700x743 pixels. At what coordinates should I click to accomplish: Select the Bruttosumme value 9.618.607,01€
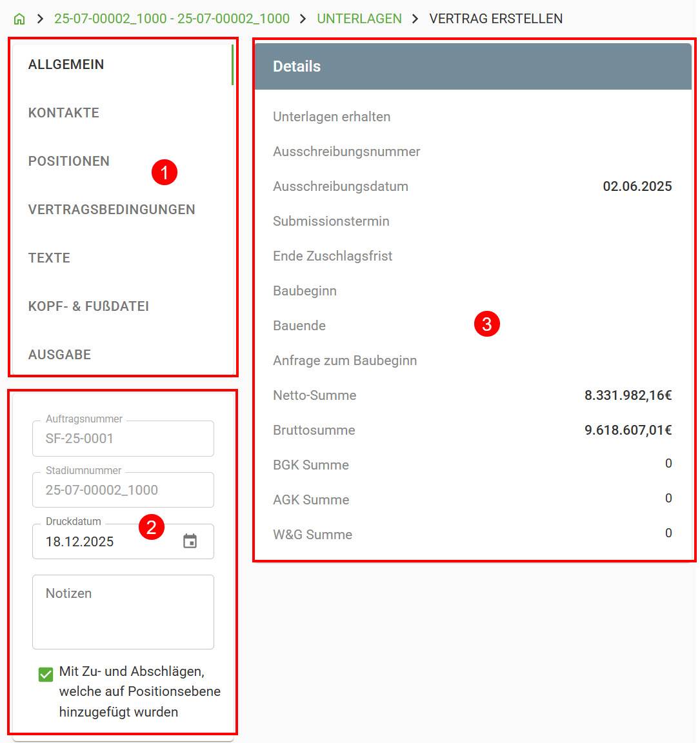tap(628, 430)
